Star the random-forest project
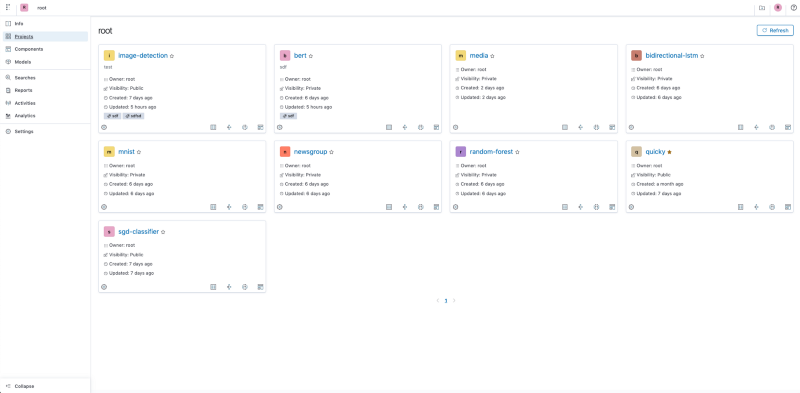The height and width of the screenshot is (393, 800). [x=517, y=152]
